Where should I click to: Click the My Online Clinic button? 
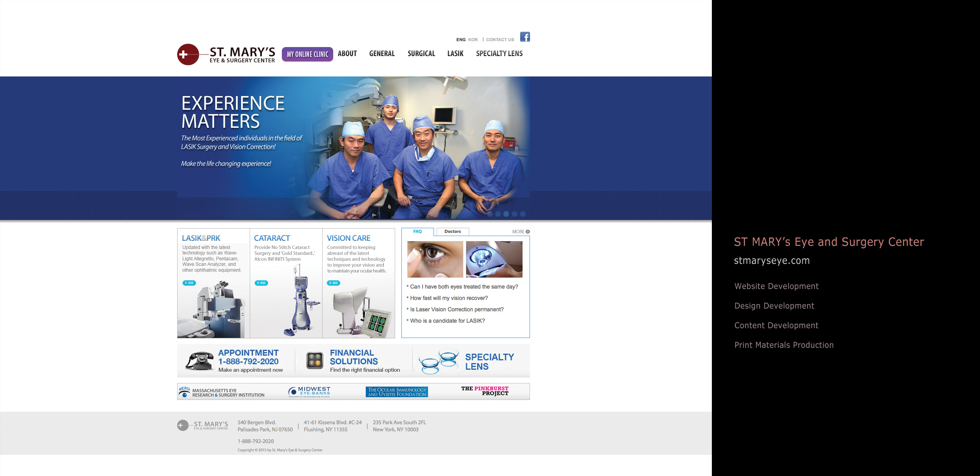pos(307,54)
